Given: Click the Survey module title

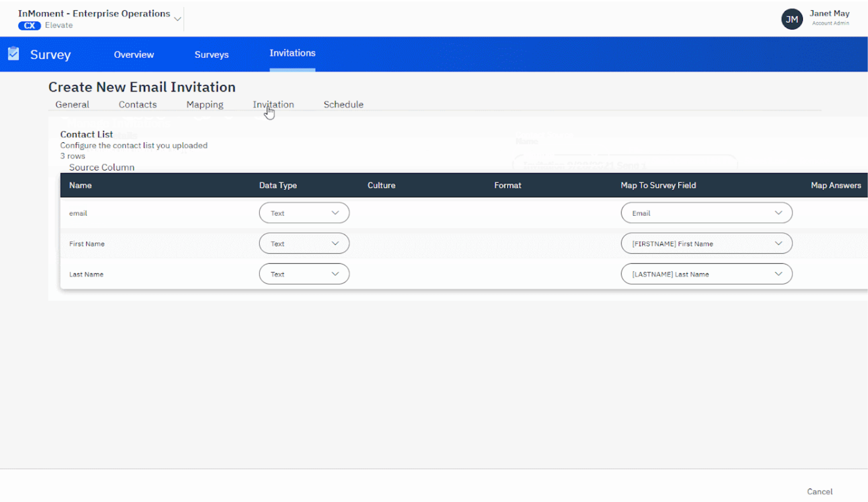Looking at the screenshot, I should [50, 55].
